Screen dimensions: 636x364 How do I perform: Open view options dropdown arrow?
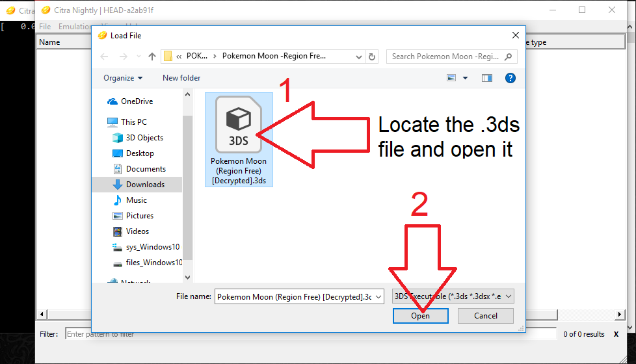coord(465,78)
